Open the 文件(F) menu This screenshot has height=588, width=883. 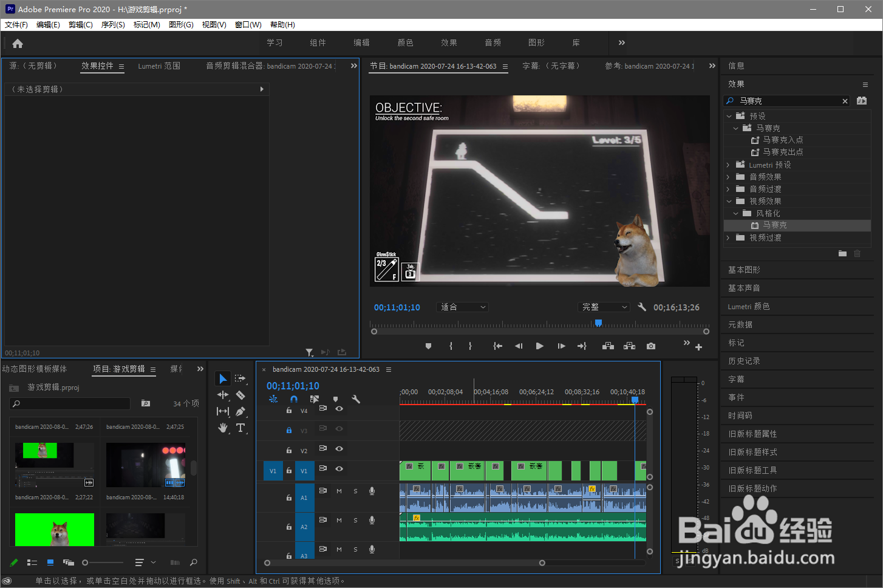[x=16, y=25]
